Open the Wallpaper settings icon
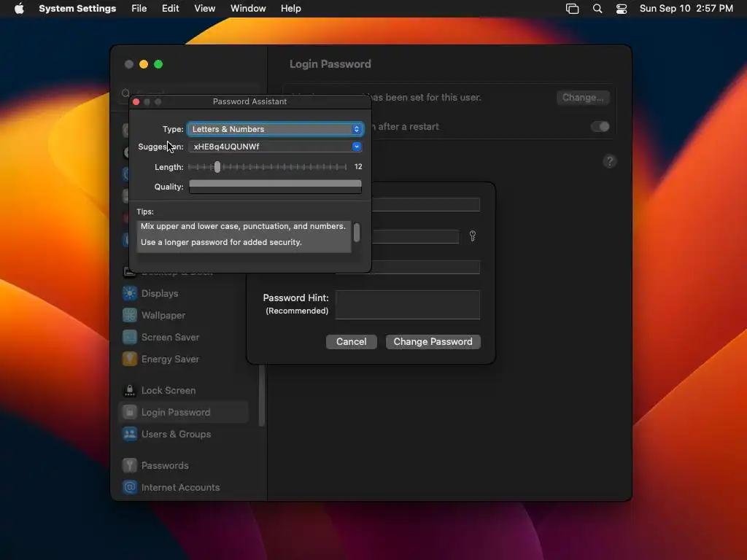Screen dimensions: 747x560 [130, 315]
